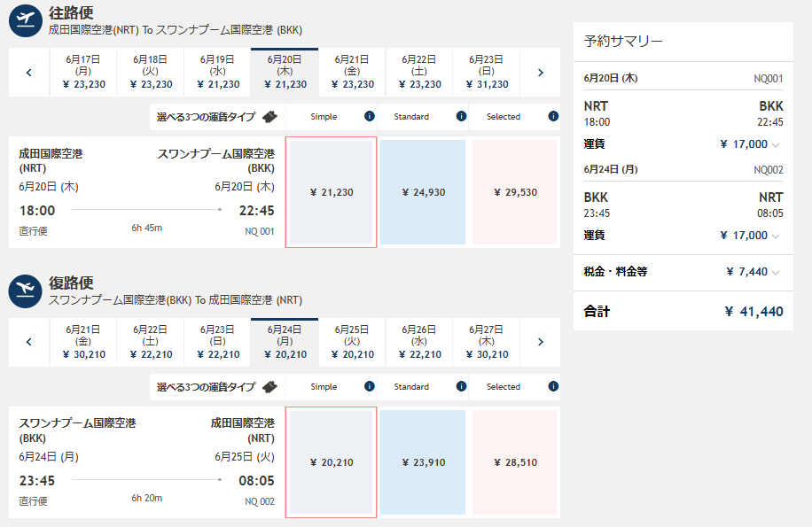Image resolution: width=812 pixels, height=527 pixels.
Task: Show the Selected fare info icon for return
Action: click(x=553, y=386)
